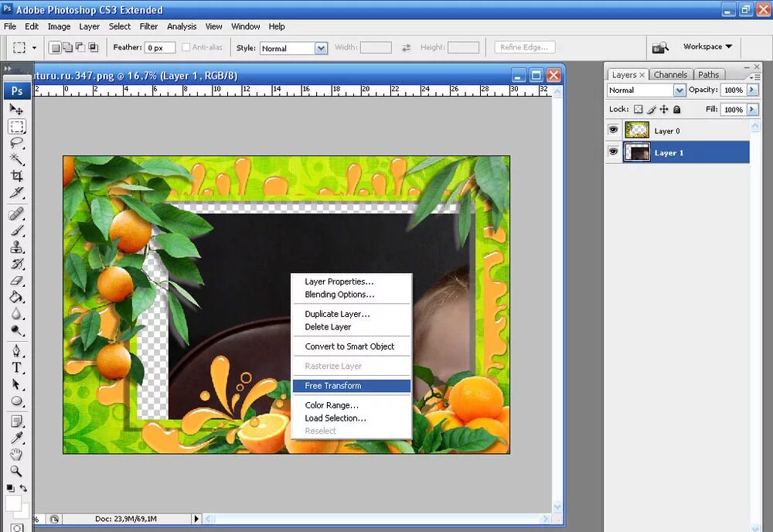
Task: Select the Magic Wand tool
Action: [16, 159]
